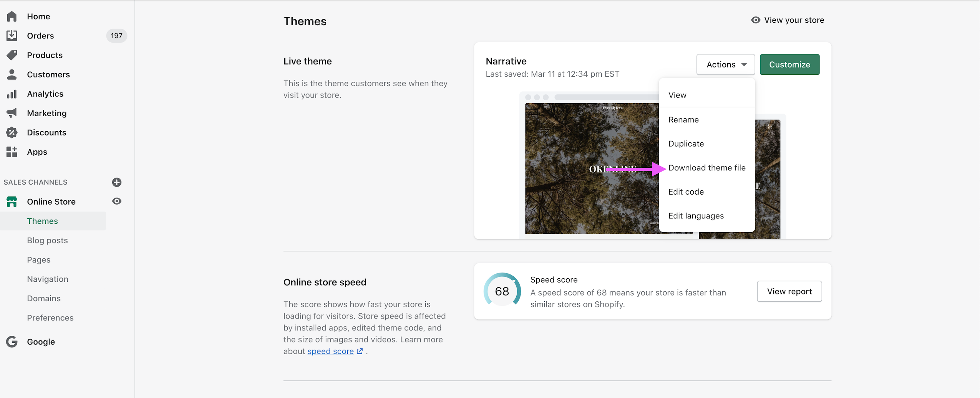Click the Marketing megaphone icon
980x398 pixels.
click(x=12, y=113)
